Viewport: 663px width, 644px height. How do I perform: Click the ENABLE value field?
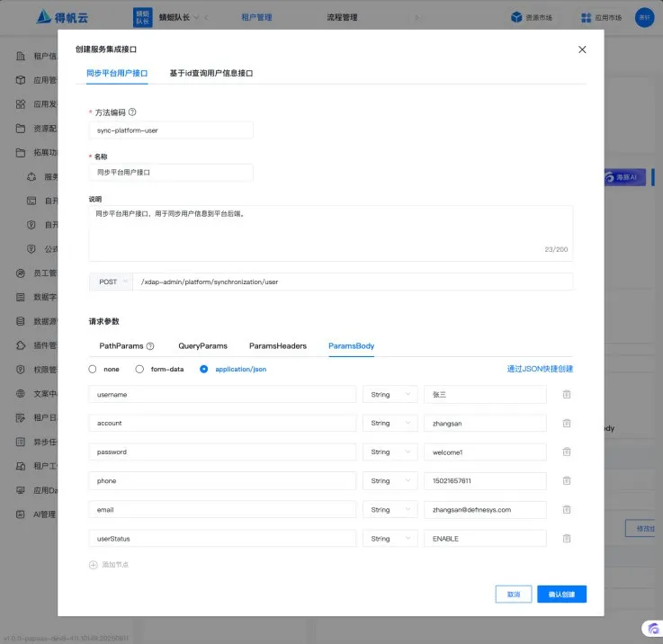(485, 538)
